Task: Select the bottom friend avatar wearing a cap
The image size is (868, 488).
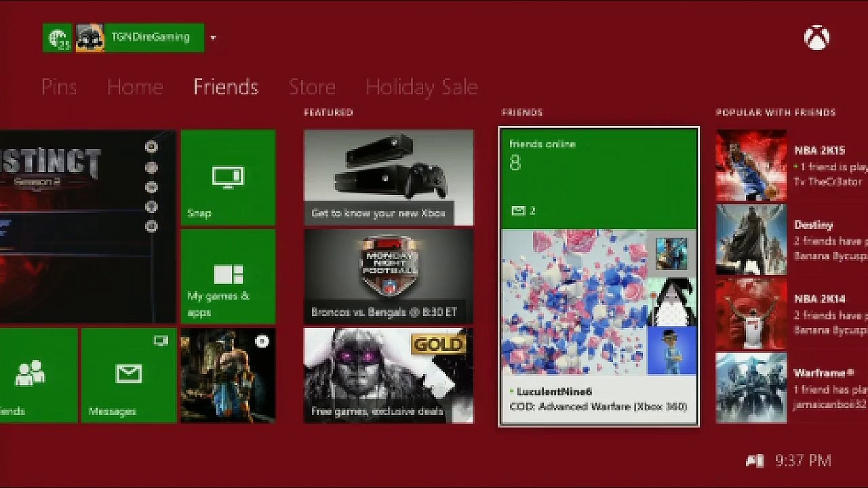Action: click(x=671, y=351)
